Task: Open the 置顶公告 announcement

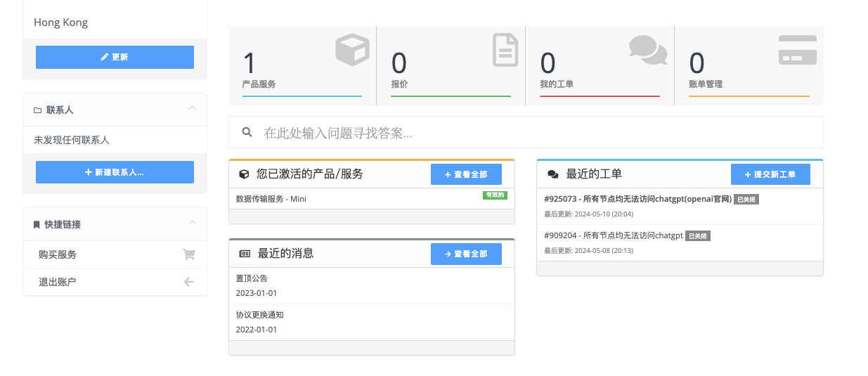Action: pos(252,278)
